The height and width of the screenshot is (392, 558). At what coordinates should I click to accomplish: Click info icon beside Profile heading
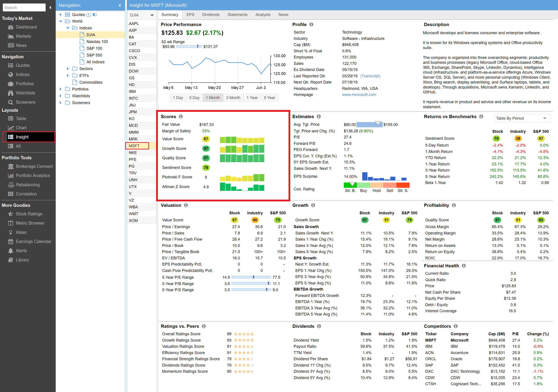(x=311, y=25)
